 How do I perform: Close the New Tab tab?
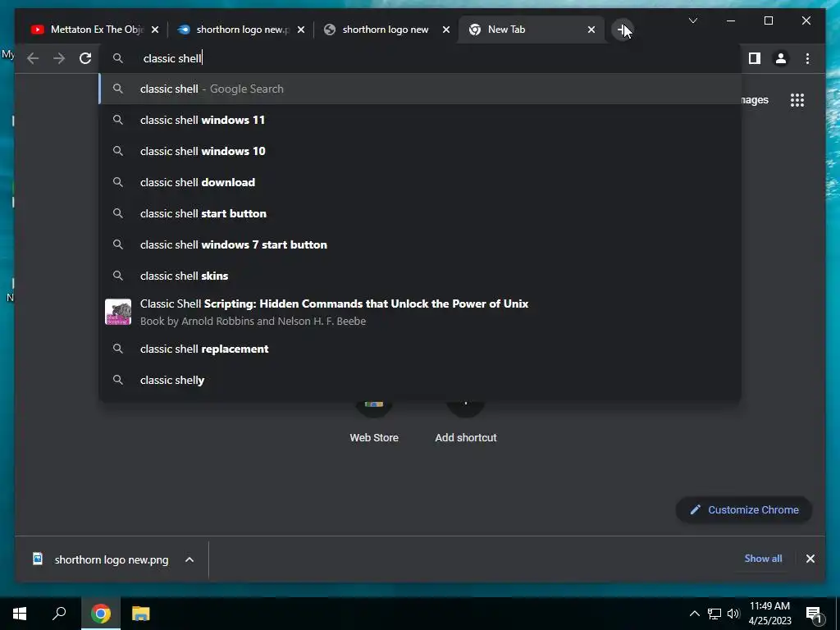[x=591, y=30]
